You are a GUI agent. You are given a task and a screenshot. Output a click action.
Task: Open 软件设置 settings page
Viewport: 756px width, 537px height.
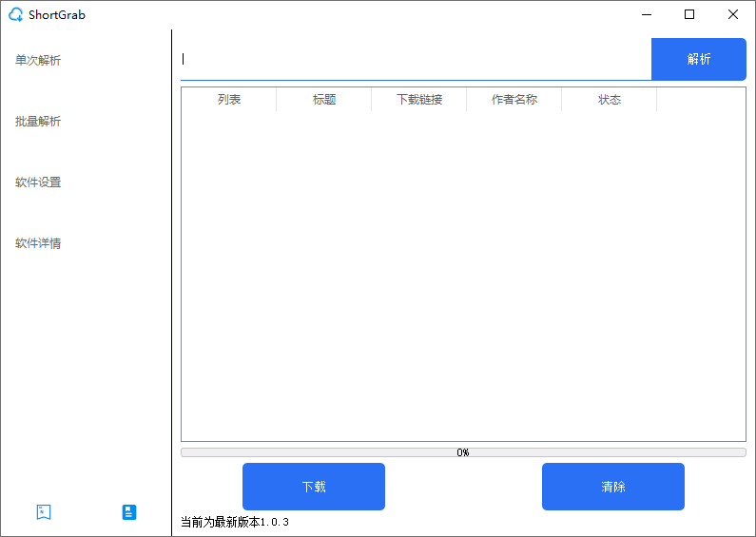pos(38,182)
